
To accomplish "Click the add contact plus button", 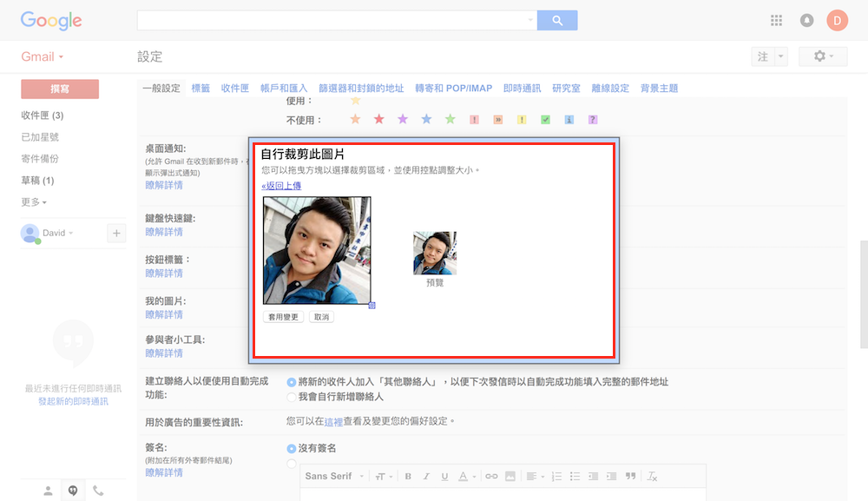I will click(116, 233).
